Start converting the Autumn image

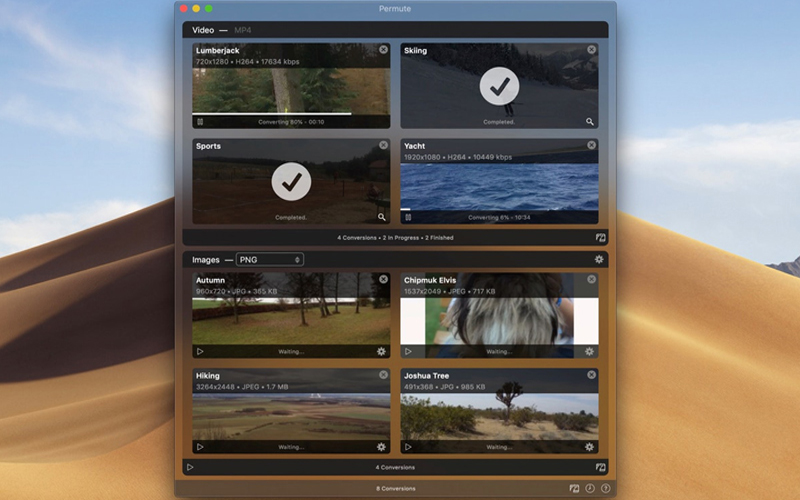pos(200,352)
